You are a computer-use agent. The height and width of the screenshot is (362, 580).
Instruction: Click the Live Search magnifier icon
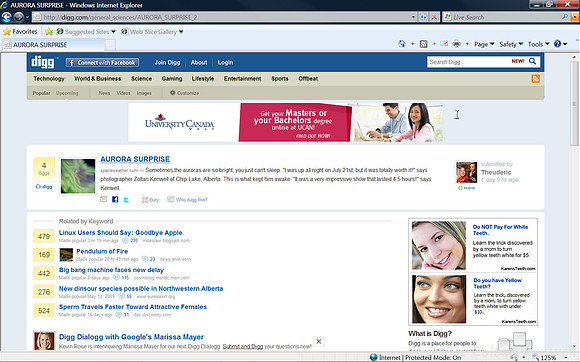pyautogui.click(x=565, y=17)
